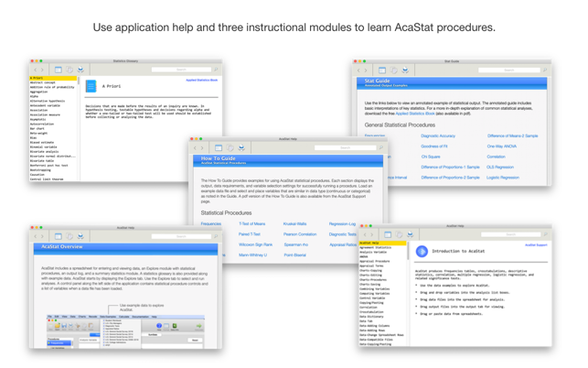Select 'Bar chart' glossary entry
This screenshot has height=368, width=588.
(37, 129)
